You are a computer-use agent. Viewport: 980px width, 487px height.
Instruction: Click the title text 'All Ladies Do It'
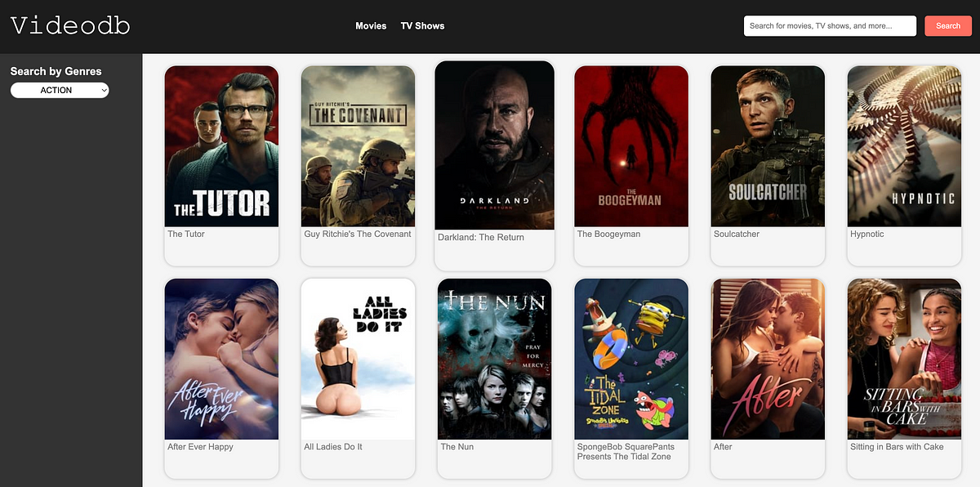point(333,447)
